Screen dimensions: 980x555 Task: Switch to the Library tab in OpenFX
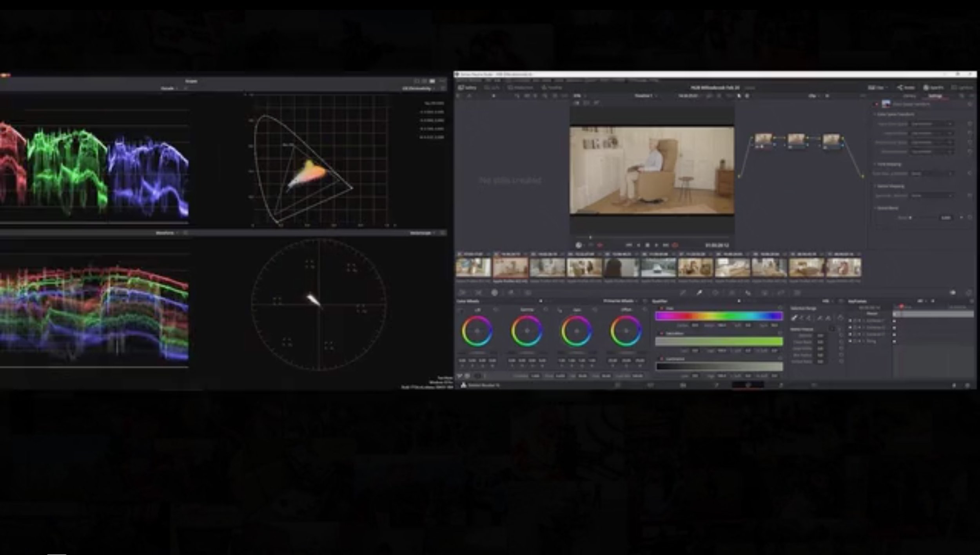click(910, 96)
